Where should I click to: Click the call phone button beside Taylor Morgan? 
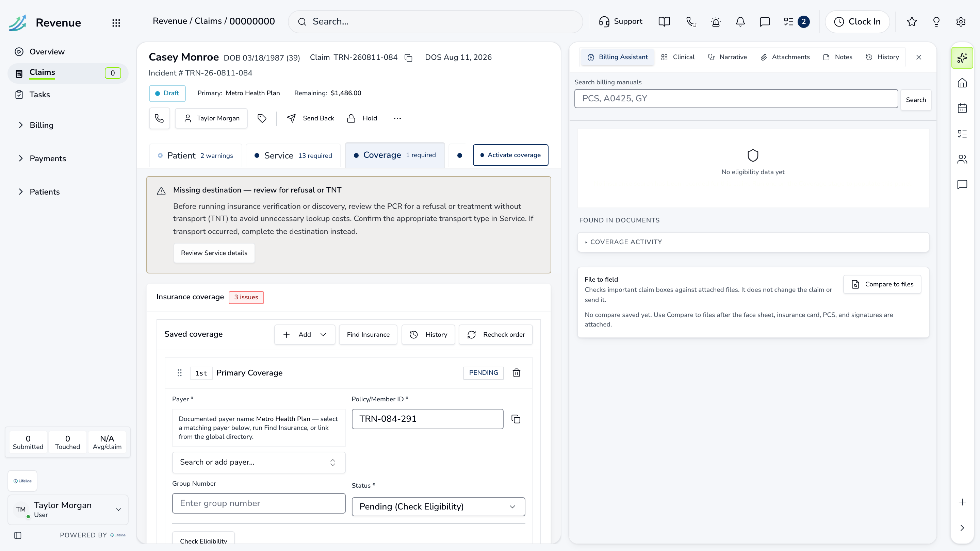point(159,118)
